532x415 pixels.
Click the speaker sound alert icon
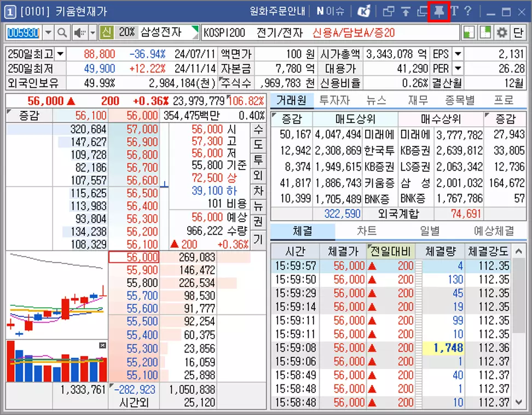(x=80, y=33)
